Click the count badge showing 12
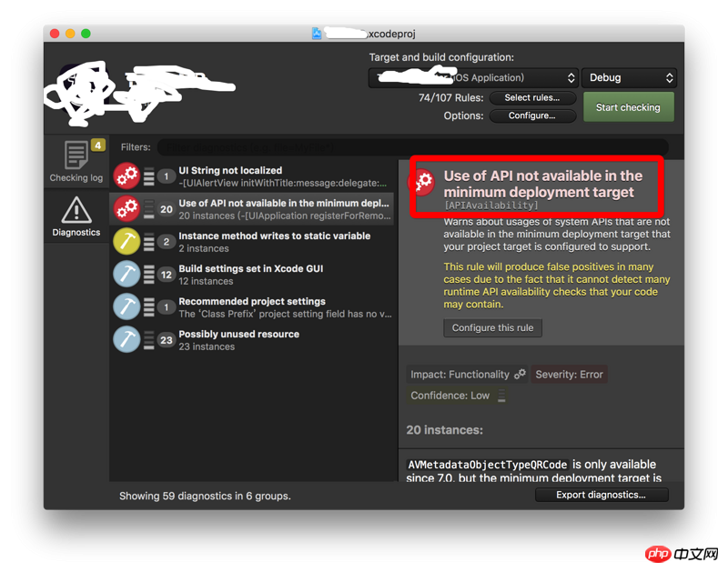 point(167,275)
